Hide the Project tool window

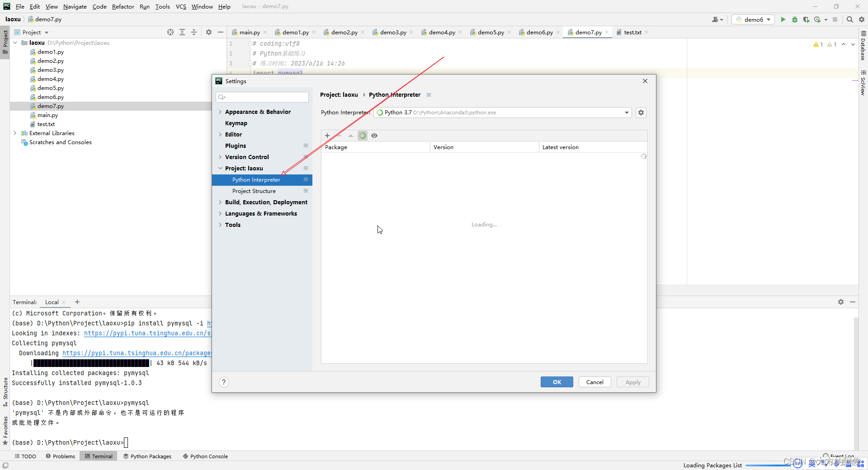pos(221,32)
